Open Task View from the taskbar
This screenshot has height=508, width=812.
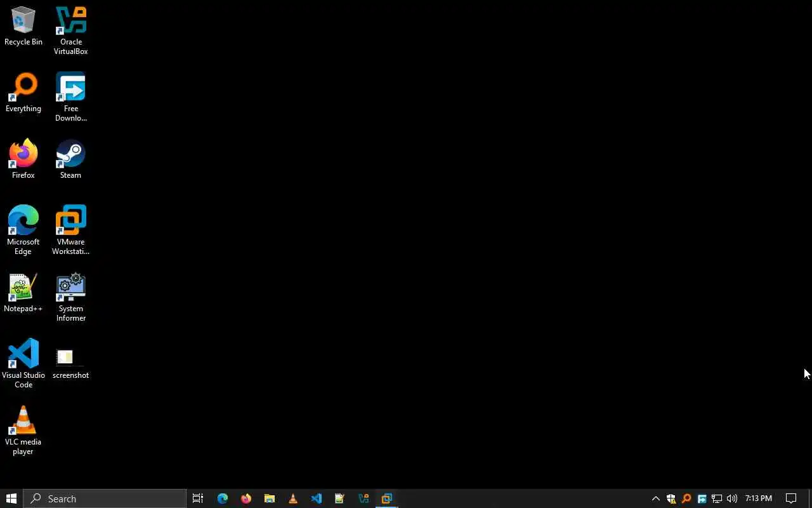(198, 498)
